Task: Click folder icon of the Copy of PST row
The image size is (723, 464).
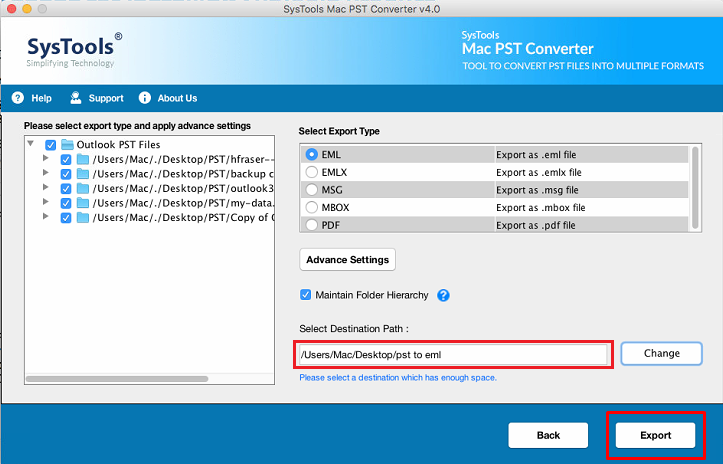Action: pos(83,218)
